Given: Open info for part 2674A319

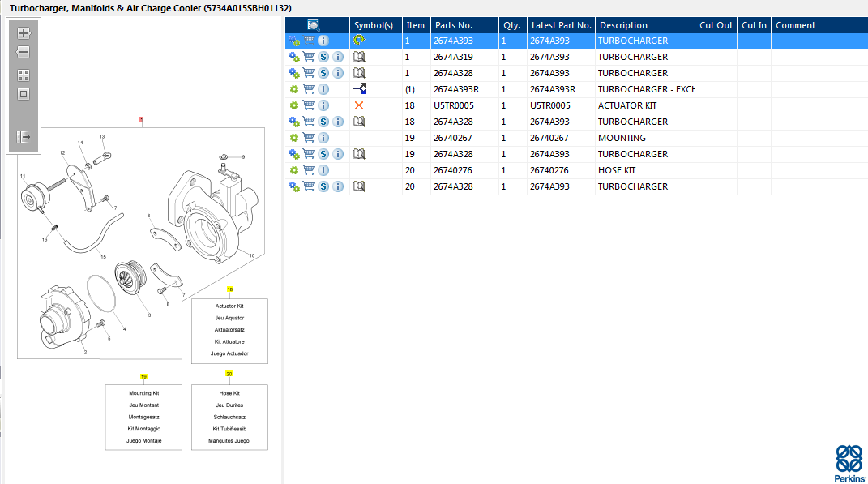Looking at the screenshot, I should [x=338, y=57].
